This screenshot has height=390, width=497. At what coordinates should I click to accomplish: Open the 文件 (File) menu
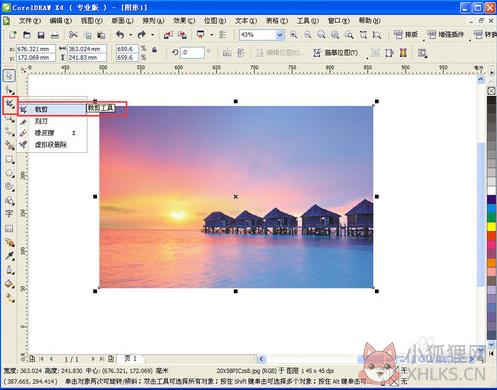click(29, 21)
